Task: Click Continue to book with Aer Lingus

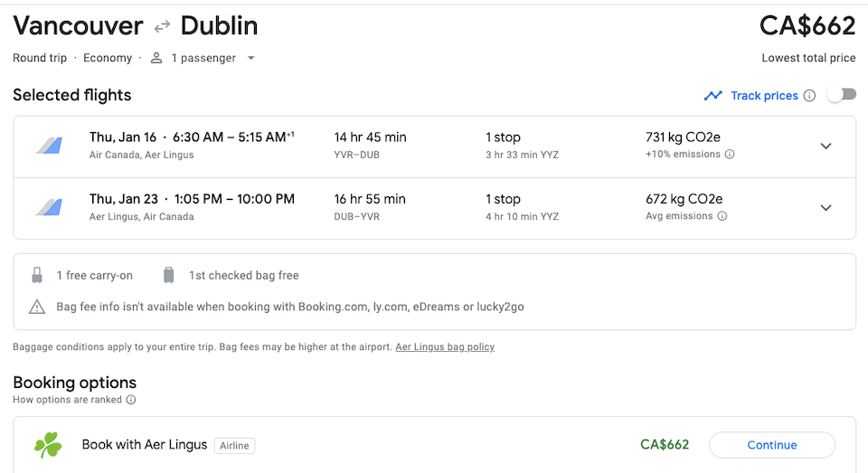Action: (771, 445)
